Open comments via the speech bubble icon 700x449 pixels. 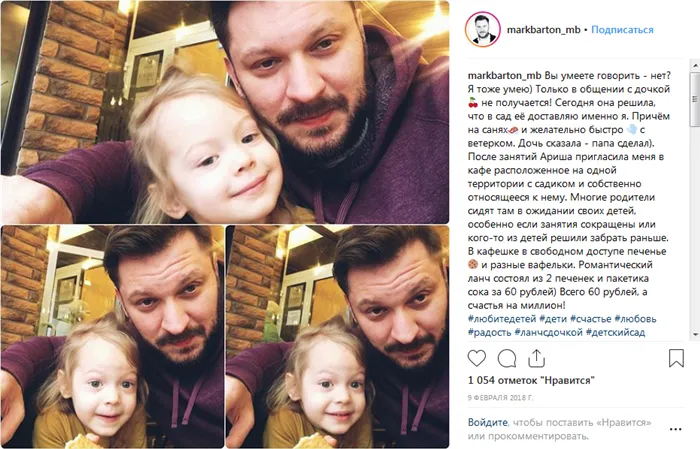click(507, 358)
